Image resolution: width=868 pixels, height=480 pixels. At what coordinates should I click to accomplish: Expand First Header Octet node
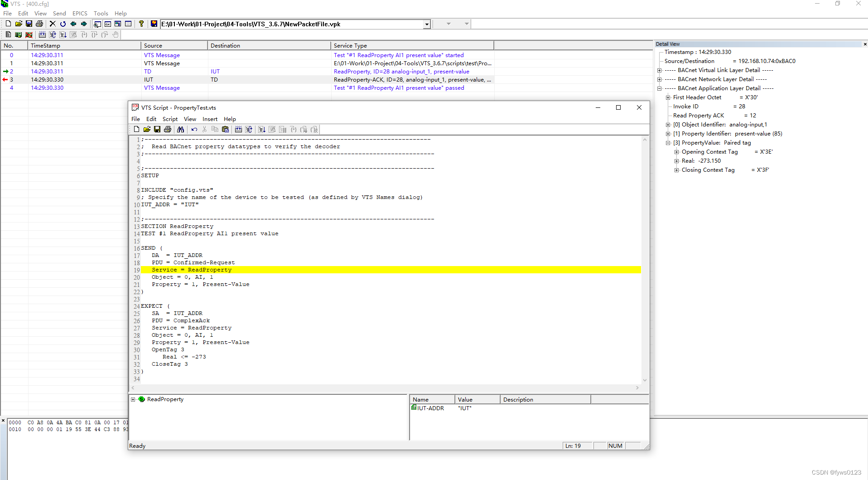pos(668,97)
